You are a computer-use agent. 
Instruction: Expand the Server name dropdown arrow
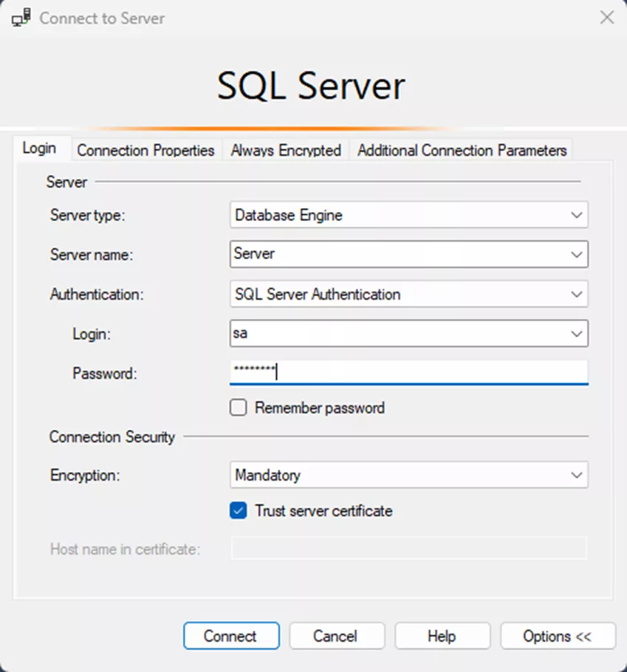coord(577,255)
